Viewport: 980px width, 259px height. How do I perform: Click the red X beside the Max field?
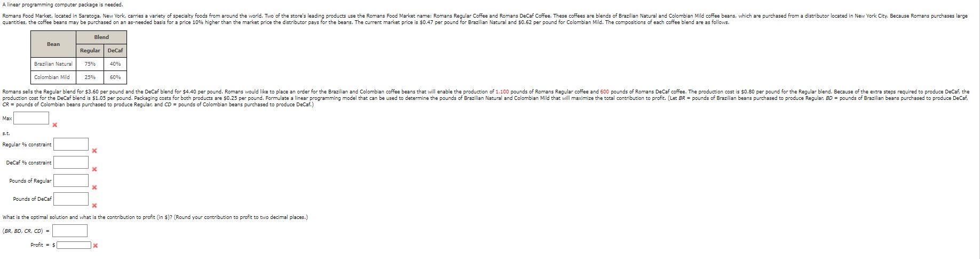[x=54, y=125]
